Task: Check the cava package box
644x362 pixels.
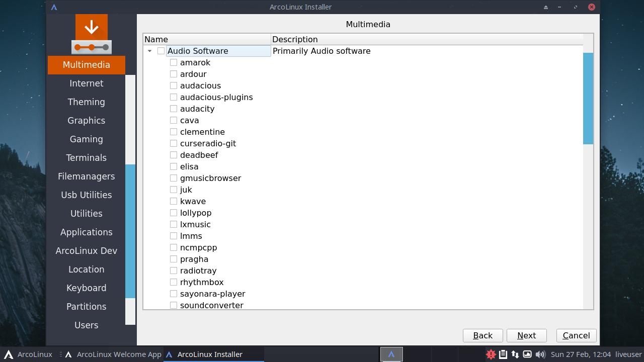Action: click(174, 120)
